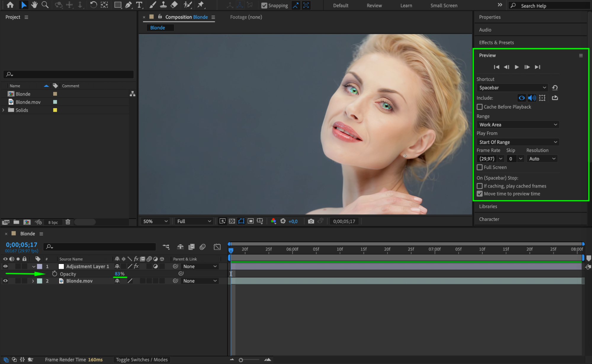Image resolution: width=592 pixels, height=364 pixels.
Task: Open the 50% magnification dropdown
Action: click(155, 221)
